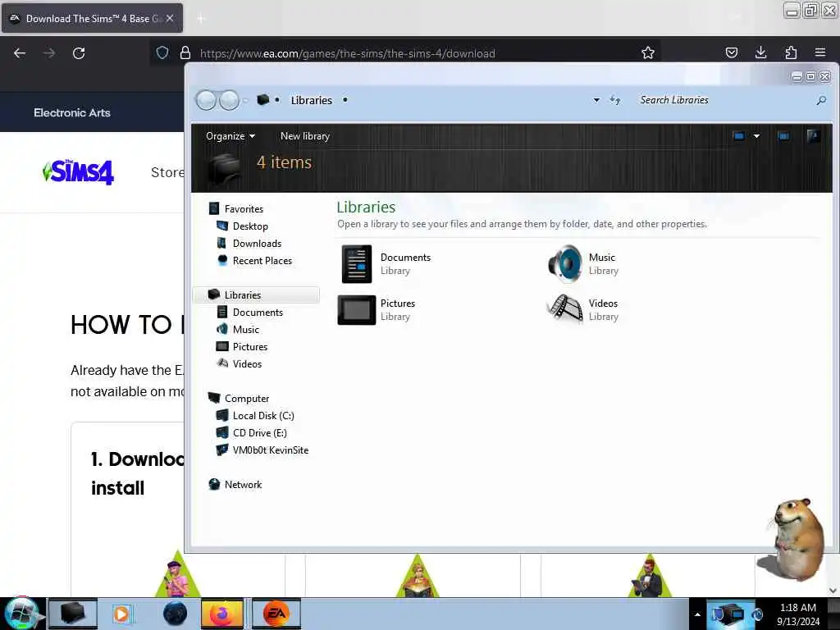840x630 pixels.
Task: Click the New library button
Action: pyautogui.click(x=305, y=136)
